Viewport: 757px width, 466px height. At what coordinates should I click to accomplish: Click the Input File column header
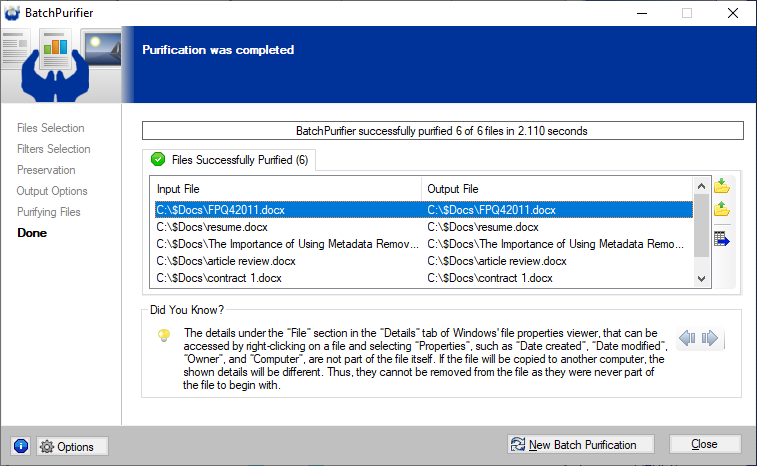click(x=286, y=189)
